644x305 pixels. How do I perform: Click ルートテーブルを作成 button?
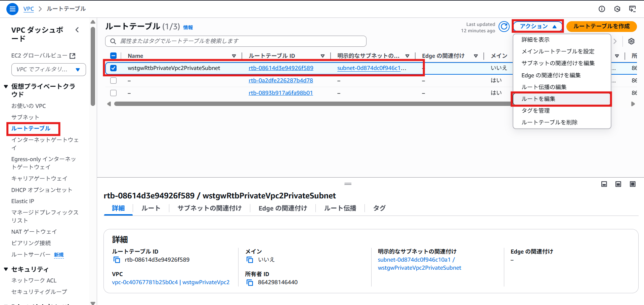click(601, 26)
